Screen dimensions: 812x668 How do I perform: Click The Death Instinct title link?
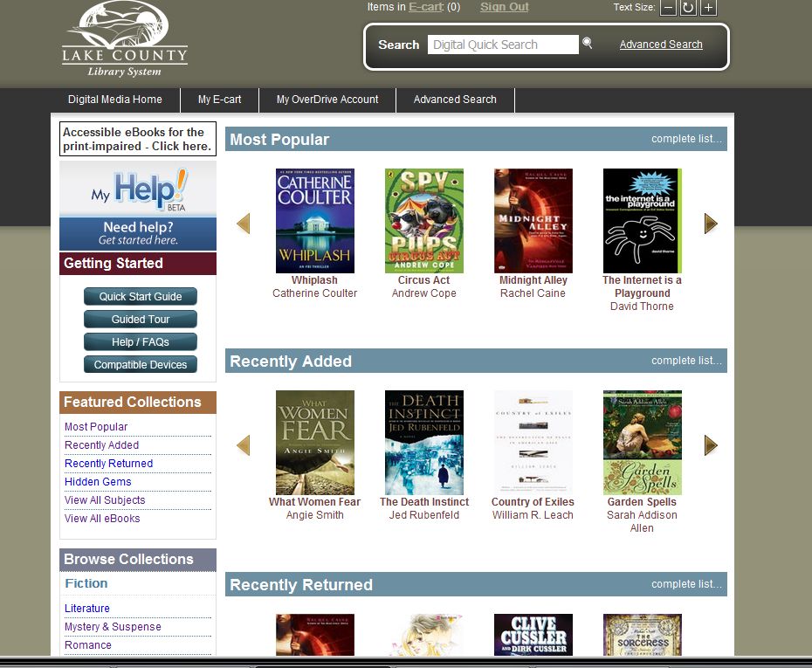click(x=424, y=502)
